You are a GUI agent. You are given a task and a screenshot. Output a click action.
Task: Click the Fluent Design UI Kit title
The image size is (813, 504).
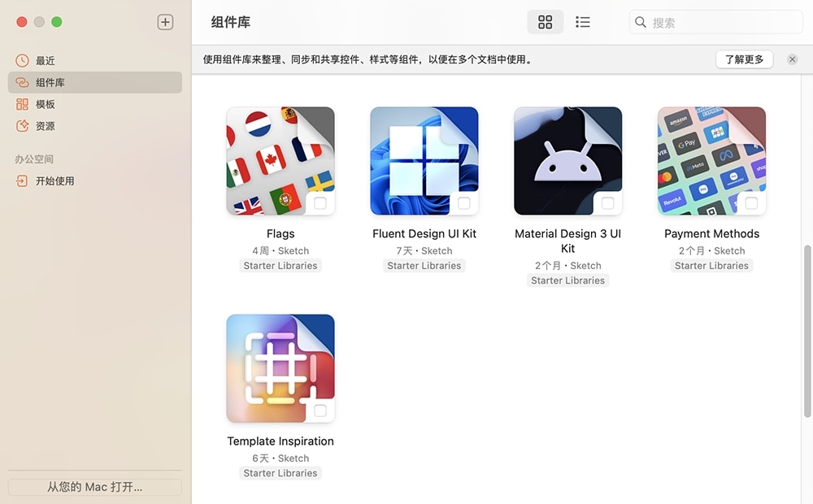coord(424,234)
